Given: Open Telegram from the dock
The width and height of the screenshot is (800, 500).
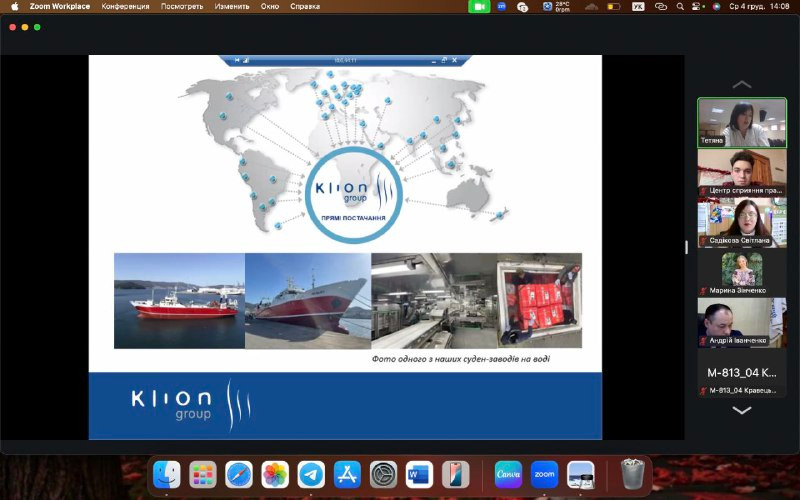Looking at the screenshot, I should [x=311, y=474].
